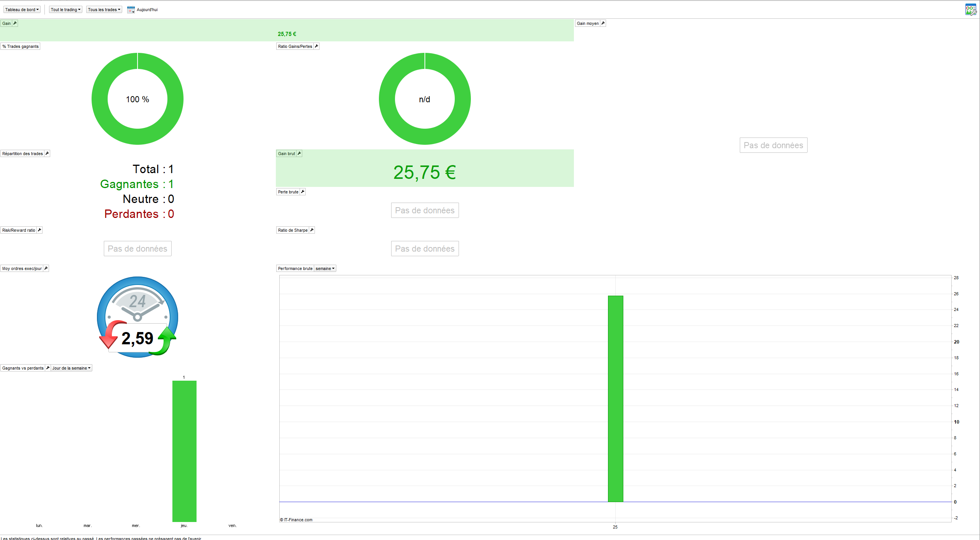Click Gagnants vs perdants wrench icon
Screen dimensions: 980x540
pos(48,368)
